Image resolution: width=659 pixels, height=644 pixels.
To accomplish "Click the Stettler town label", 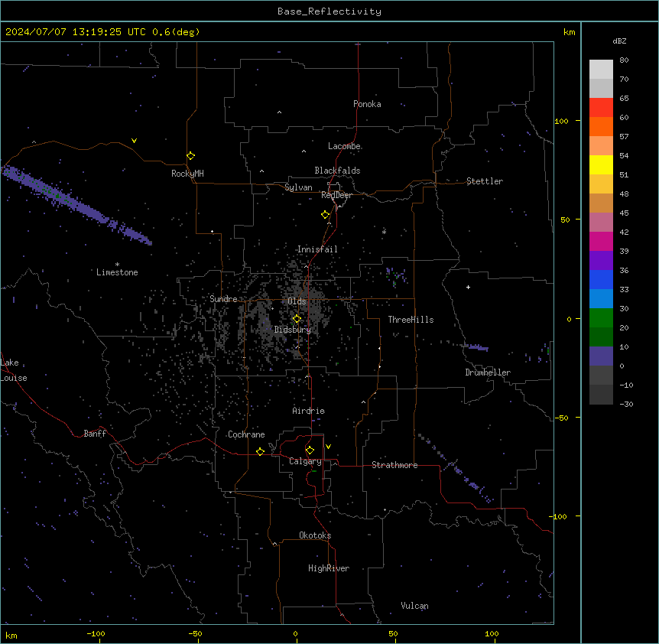I will point(485,181).
